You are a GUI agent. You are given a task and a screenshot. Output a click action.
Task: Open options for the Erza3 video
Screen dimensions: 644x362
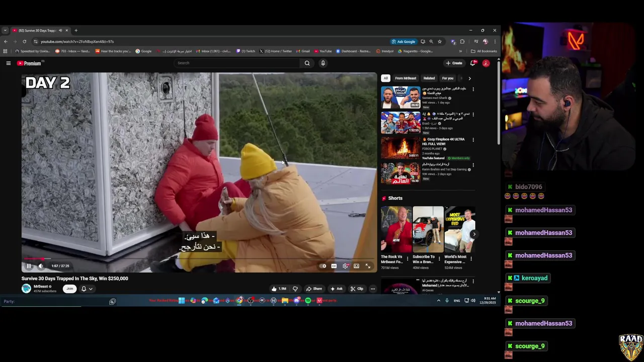tap(473, 115)
